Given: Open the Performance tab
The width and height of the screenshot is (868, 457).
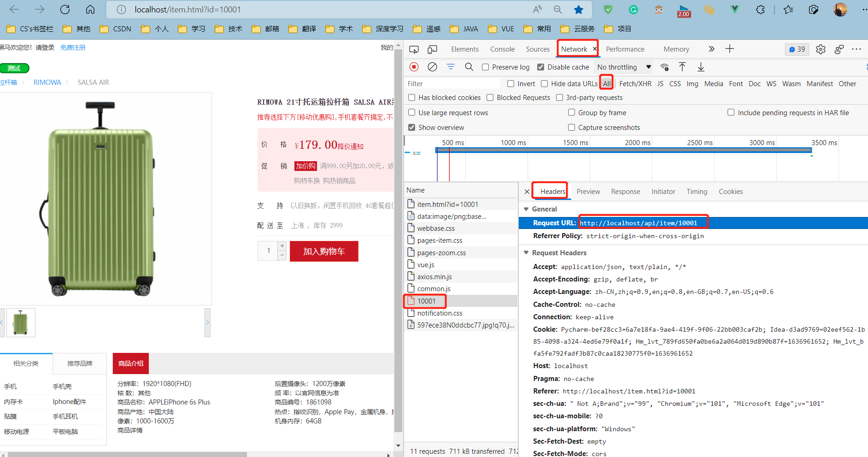Looking at the screenshot, I should [625, 49].
